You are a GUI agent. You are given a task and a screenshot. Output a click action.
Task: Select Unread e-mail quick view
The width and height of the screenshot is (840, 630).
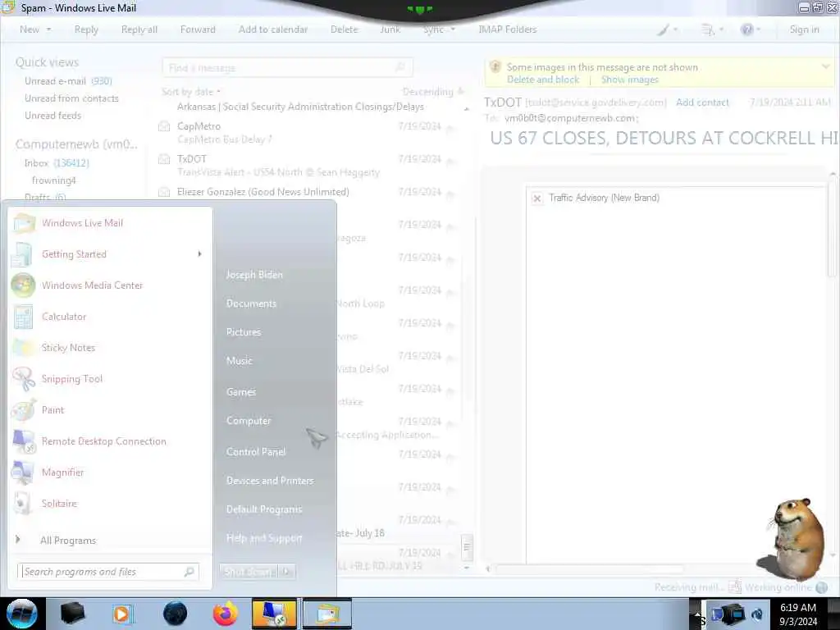tap(68, 81)
